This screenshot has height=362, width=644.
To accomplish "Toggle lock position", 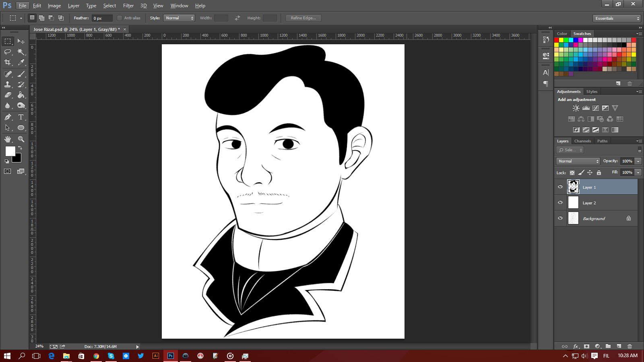I will 590,173.
